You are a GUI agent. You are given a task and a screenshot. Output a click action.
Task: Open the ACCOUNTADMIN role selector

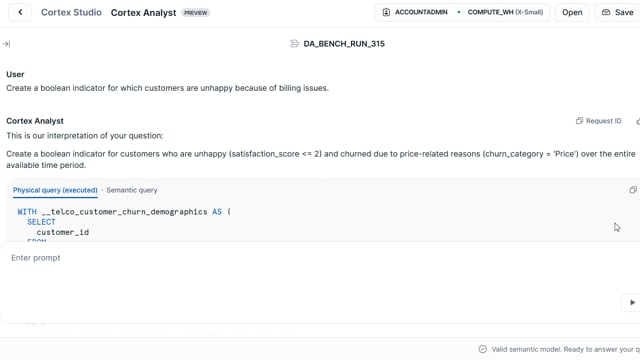coord(415,12)
